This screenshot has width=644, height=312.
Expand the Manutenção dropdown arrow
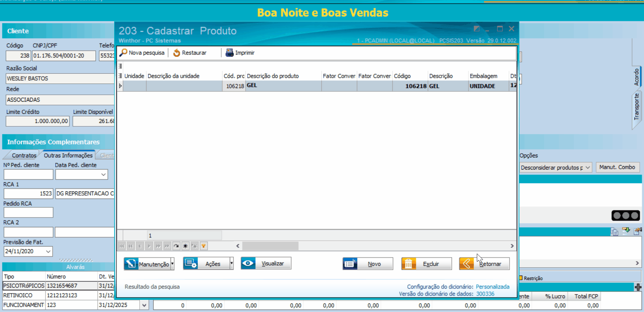tap(173, 264)
